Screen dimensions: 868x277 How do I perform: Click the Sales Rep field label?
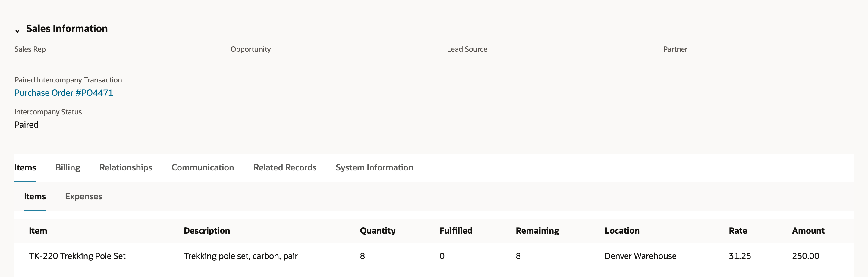coord(30,49)
